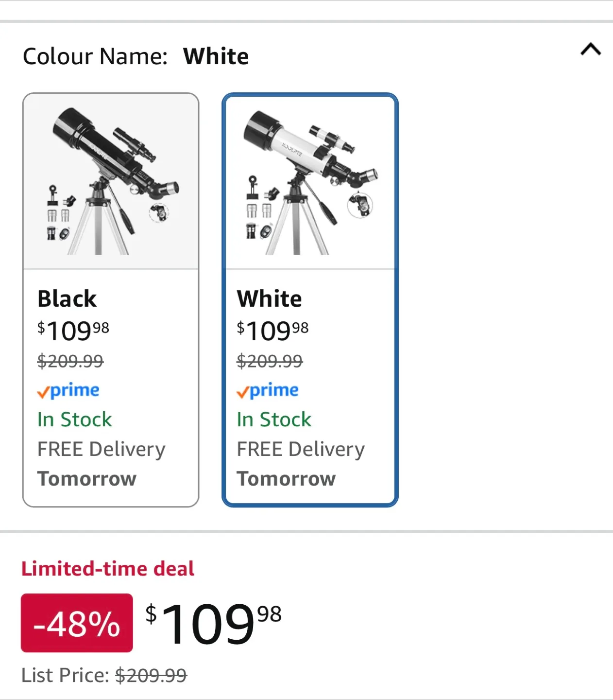613x700 pixels.
Task: Collapse the Colour Name section chevron
Action: [x=591, y=50]
